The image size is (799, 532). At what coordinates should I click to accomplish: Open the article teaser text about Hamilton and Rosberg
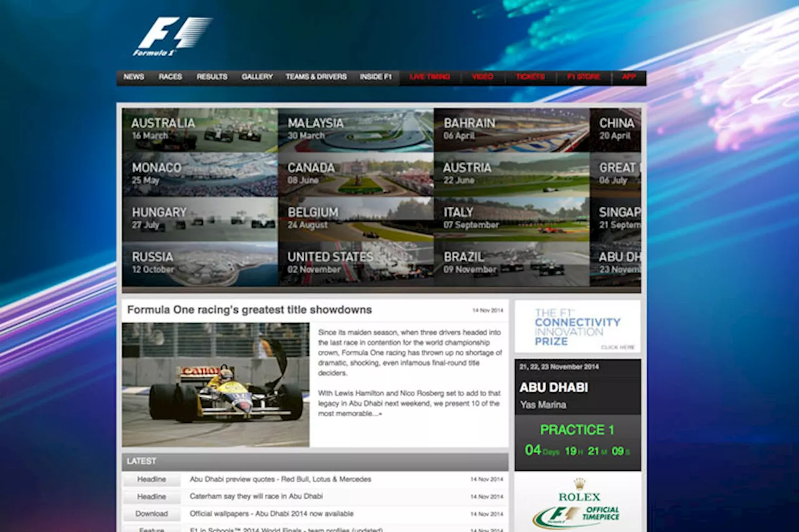pos(409,403)
